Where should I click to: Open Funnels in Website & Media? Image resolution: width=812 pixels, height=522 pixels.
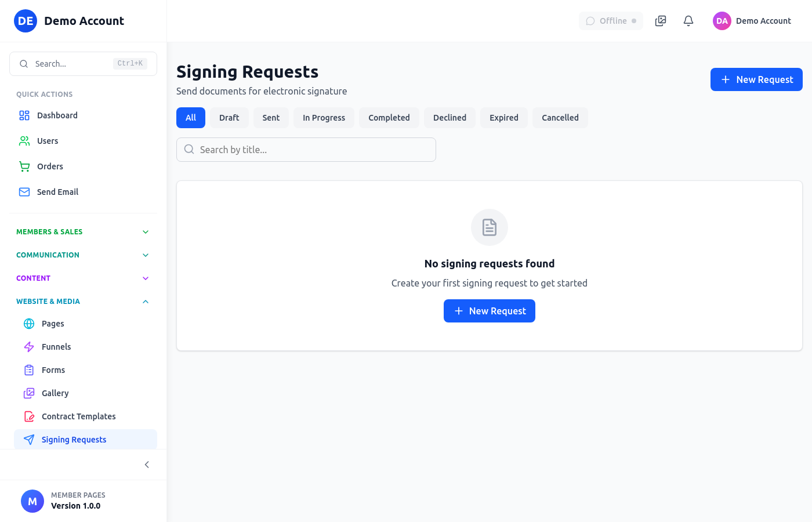pos(56,347)
